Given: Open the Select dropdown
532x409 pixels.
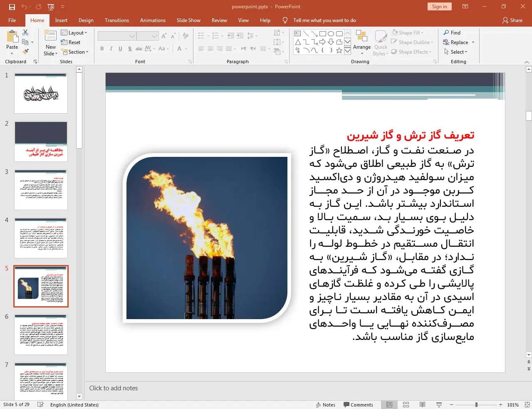Looking at the screenshot, I should pyautogui.click(x=455, y=52).
